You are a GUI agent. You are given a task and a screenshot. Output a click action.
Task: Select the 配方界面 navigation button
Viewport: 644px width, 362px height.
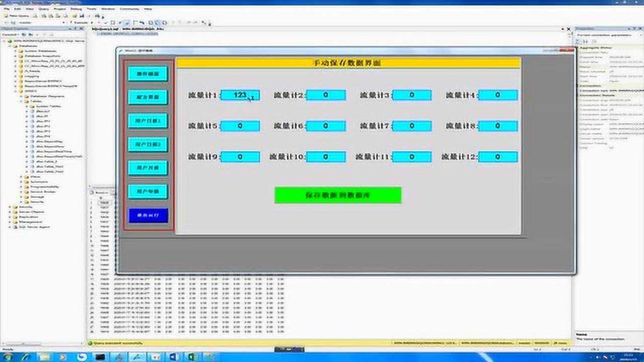147,97
